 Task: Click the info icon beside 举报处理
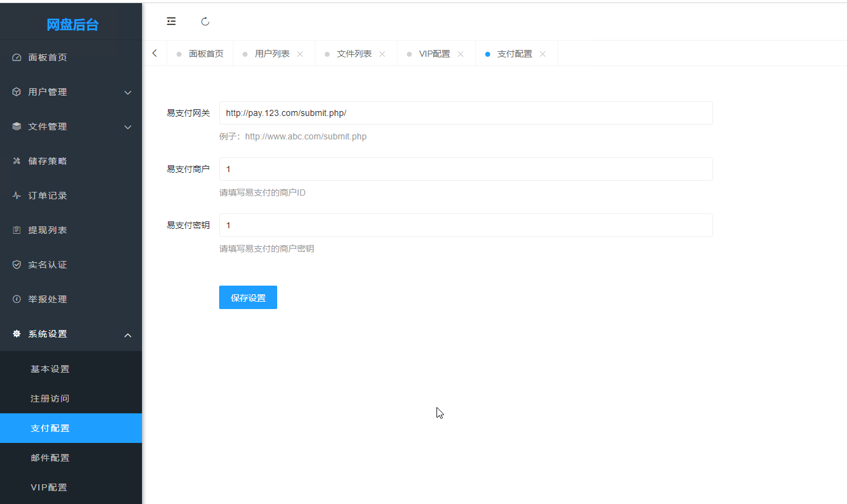17,299
